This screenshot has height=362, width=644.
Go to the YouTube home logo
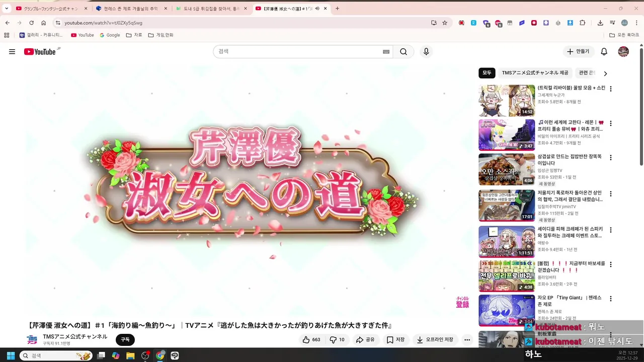tap(40, 52)
